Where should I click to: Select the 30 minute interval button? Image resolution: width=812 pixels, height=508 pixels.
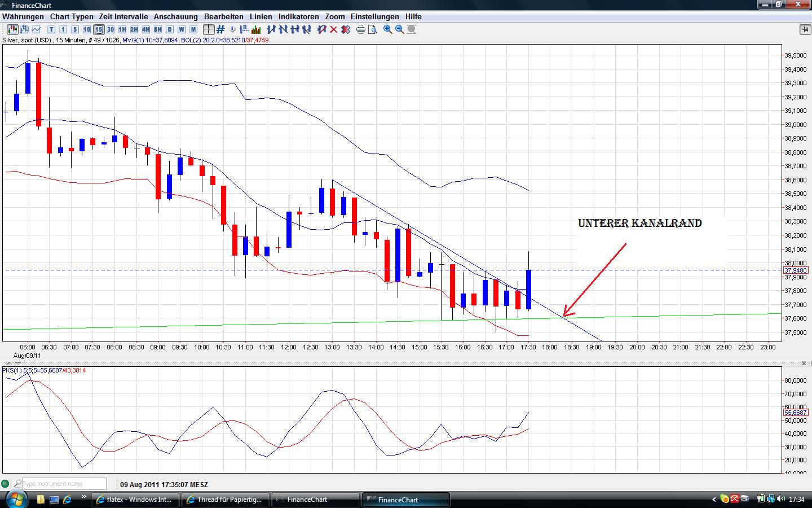click(111, 29)
